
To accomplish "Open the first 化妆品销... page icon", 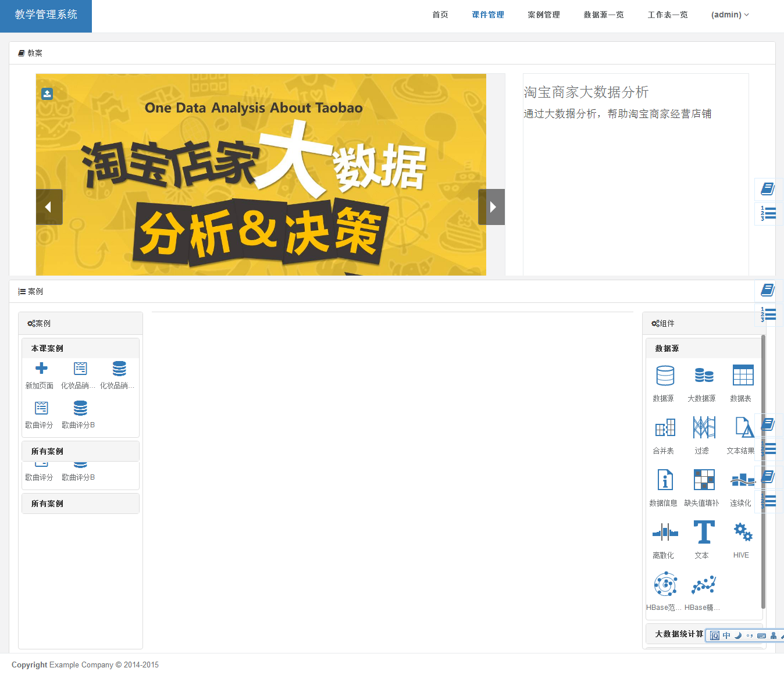I will click(x=80, y=368).
